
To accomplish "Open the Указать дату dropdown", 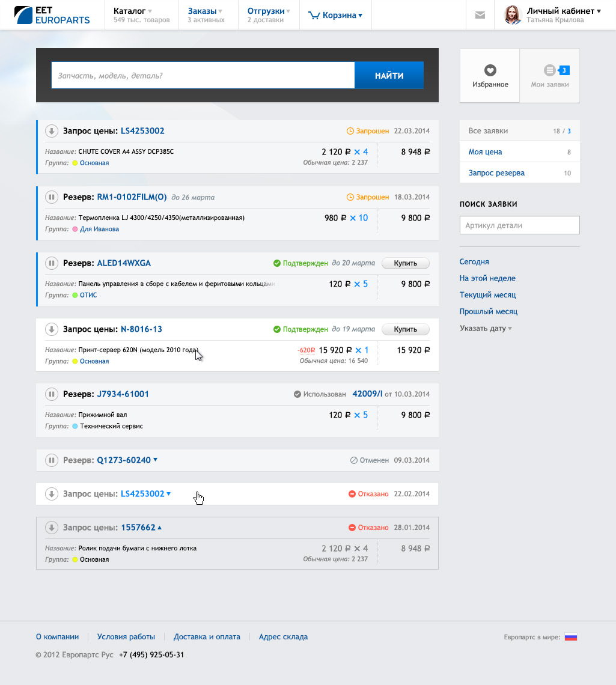I will tap(486, 329).
